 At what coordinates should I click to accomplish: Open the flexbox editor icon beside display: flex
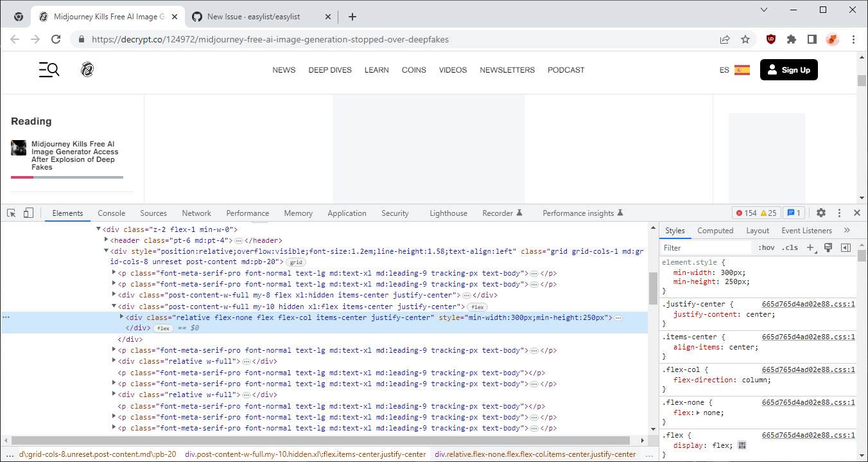pos(742,445)
